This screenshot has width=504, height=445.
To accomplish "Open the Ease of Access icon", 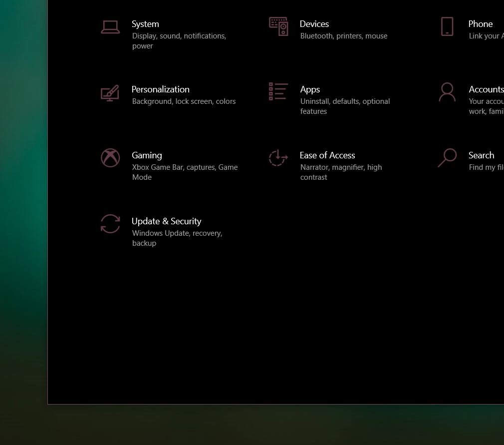I will tap(278, 158).
